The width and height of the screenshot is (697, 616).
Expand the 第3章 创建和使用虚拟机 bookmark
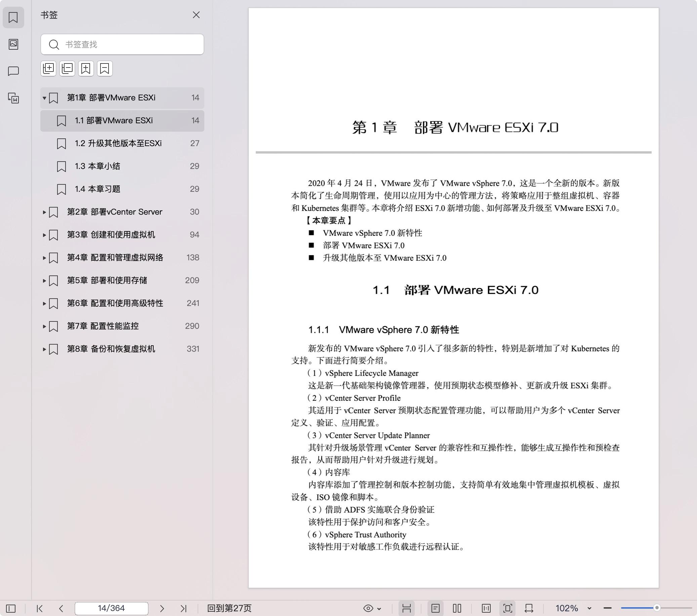(x=44, y=235)
